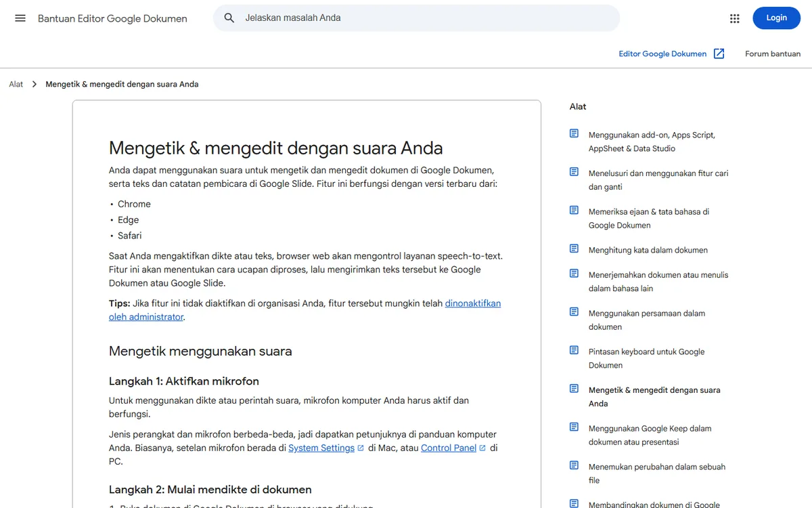Click the article icon for Memeriksa ejaan
Screen dimensions: 812x508
(x=574, y=210)
